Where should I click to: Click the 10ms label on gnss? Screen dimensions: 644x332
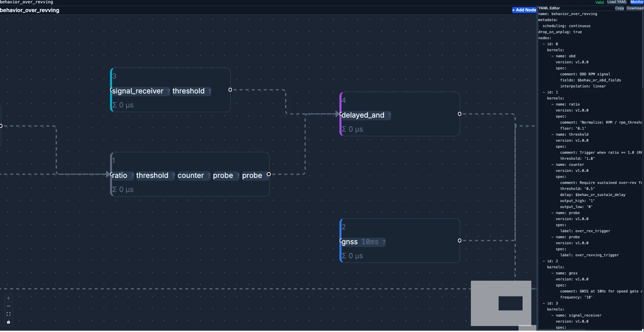tap(370, 242)
